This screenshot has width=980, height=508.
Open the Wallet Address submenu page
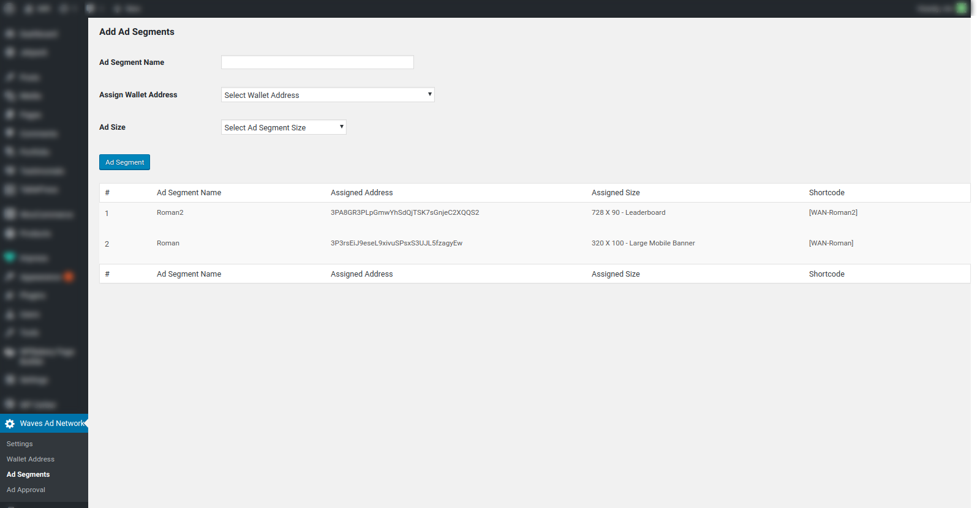31,459
